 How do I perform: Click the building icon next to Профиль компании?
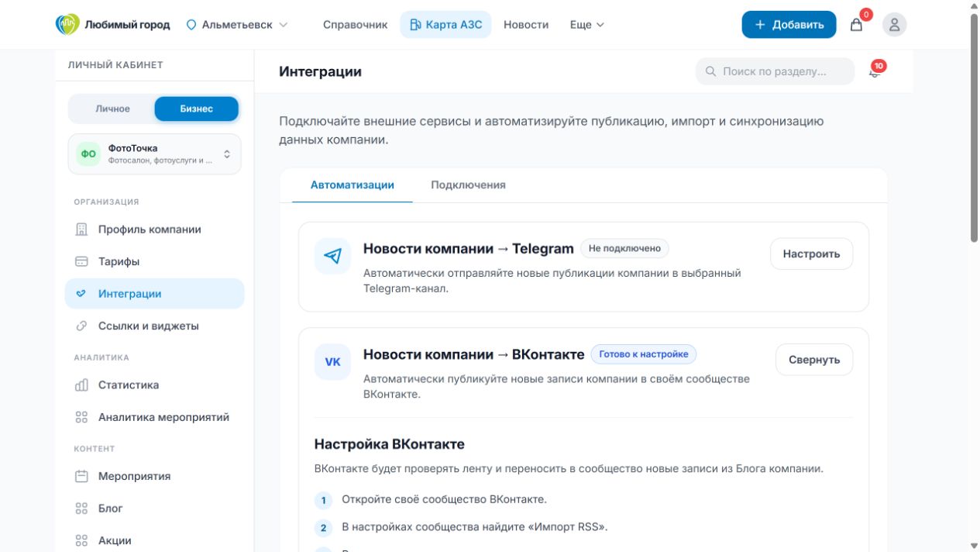81,229
